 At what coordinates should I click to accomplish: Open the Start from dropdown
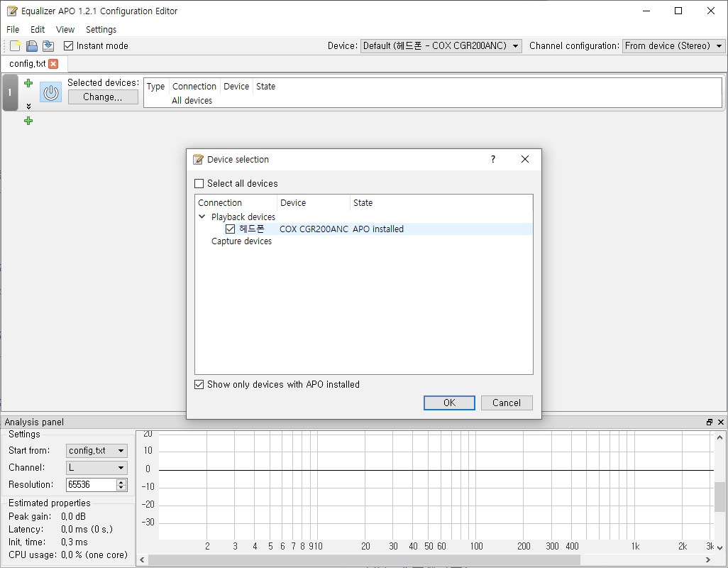pyautogui.click(x=96, y=451)
